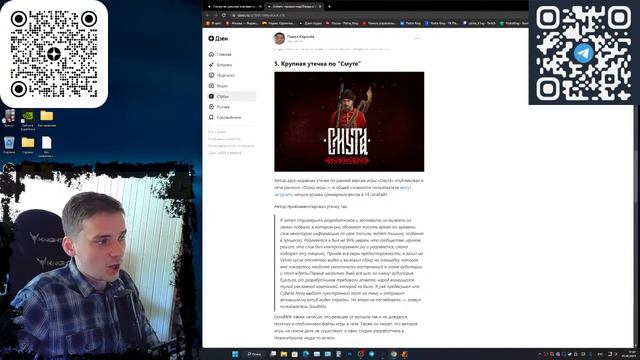
Task: Reload the page in the browser
Action: (x=224, y=15)
